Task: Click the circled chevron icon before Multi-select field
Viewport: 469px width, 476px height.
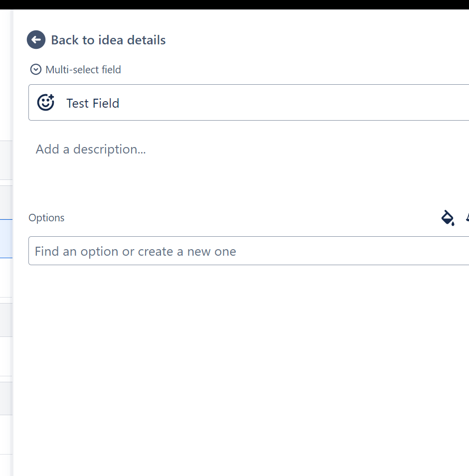Action: [35, 69]
